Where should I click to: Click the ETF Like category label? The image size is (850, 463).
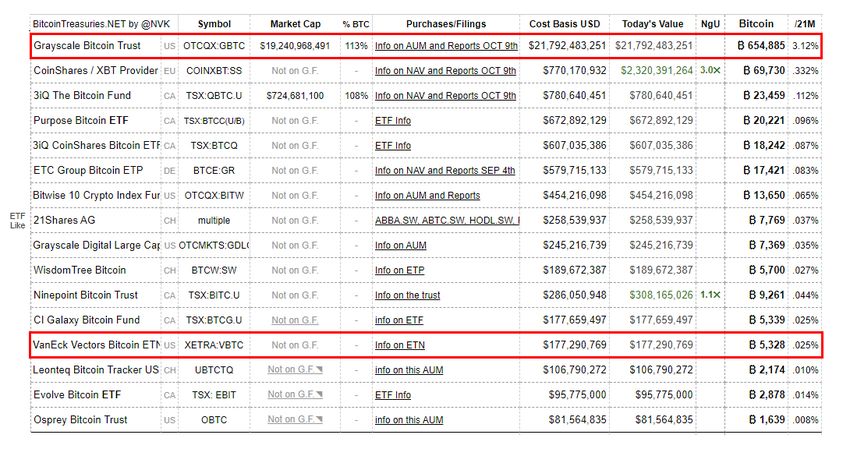pyautogui.click(x=17, y=221)
